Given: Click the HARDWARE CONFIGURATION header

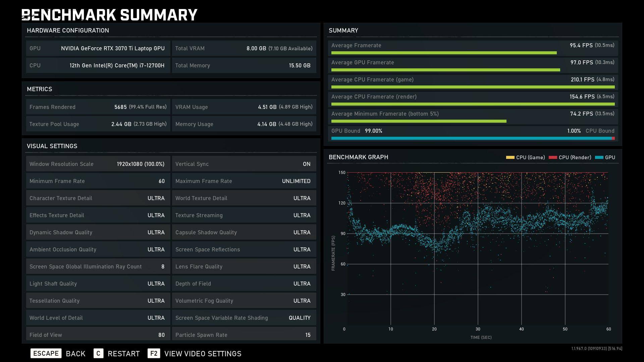Looking at the screenshot, I should [x=68, y=31].
